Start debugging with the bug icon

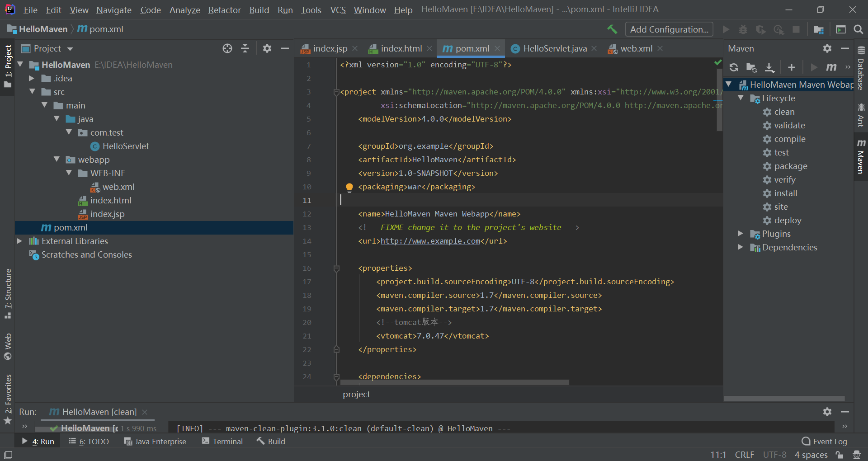point(743,29)
